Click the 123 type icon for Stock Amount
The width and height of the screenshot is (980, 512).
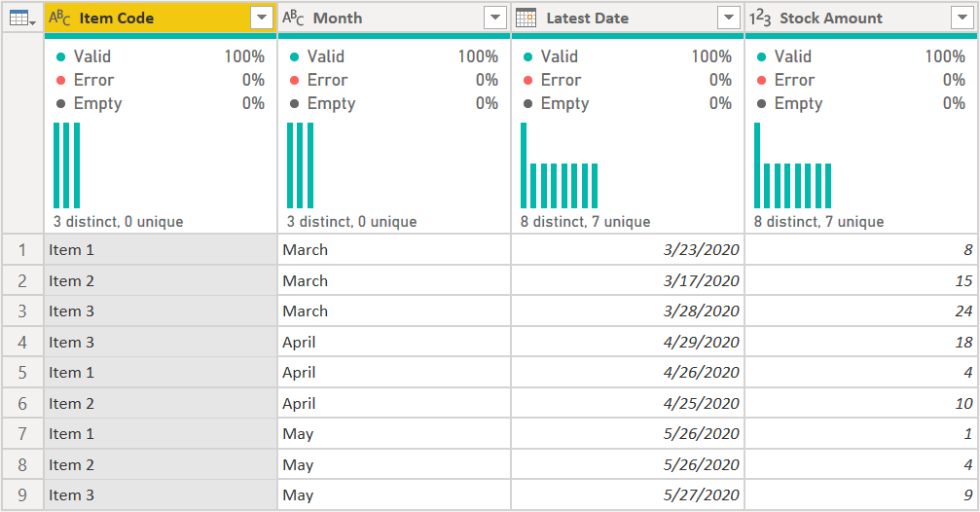760,18
